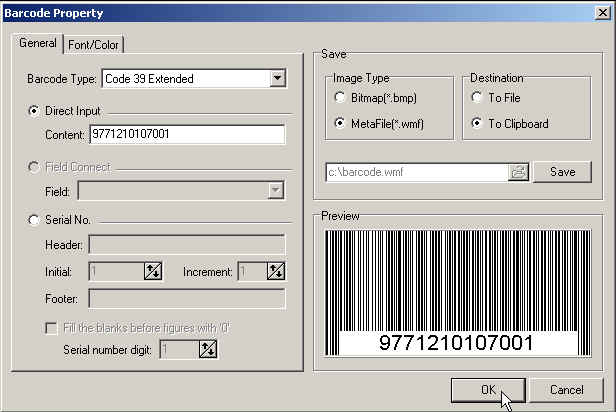Click the Serial number digit spinner
The image size is (616, 412).
coord(208,348)
